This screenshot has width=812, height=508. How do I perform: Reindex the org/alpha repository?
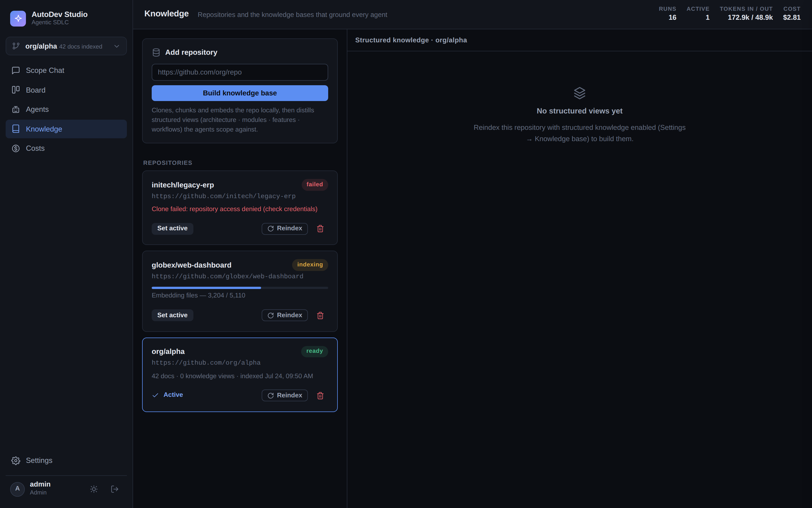click(284, 395)
